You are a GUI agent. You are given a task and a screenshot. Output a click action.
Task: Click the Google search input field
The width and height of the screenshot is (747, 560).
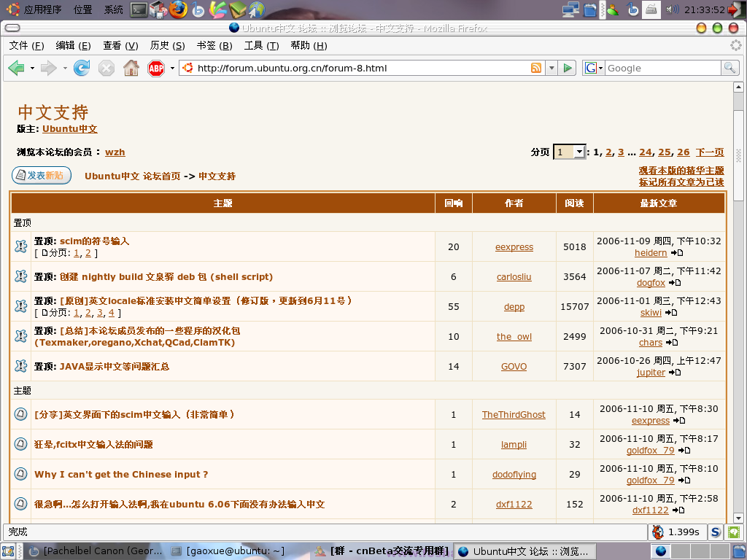[662, 68]
